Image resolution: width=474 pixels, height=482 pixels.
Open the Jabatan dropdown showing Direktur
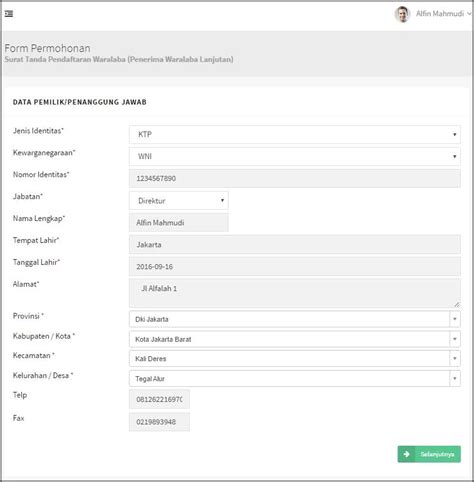tap(179, 200)
